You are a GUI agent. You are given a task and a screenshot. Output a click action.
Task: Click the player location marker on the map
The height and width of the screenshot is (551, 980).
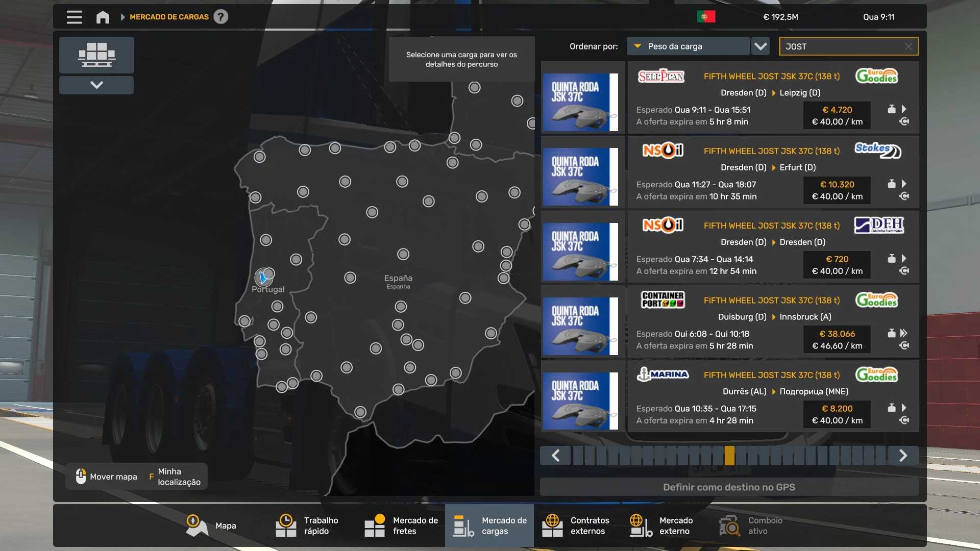tap(263, 278)
